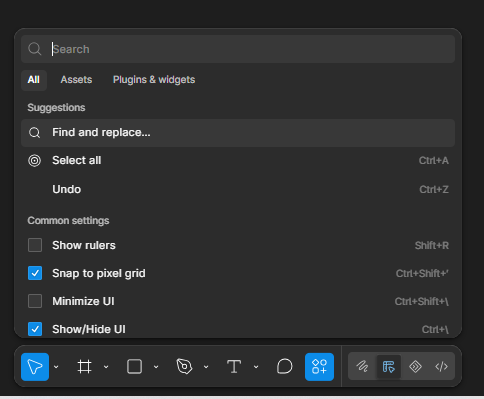Expand the Rectangle shape tools dropdown

point(156,367)
